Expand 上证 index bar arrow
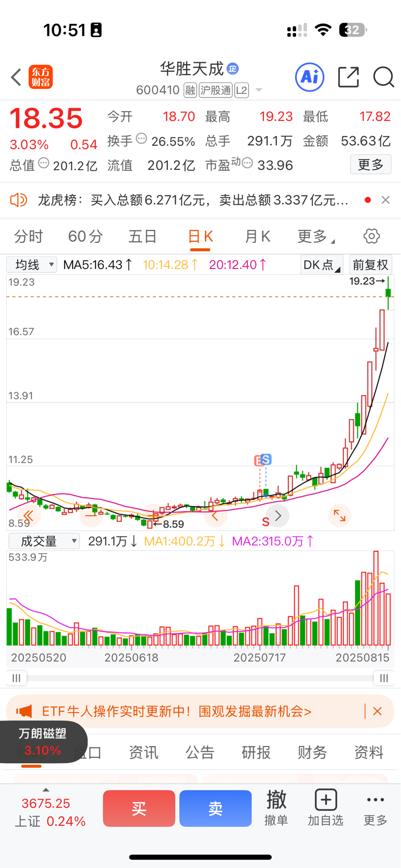This screenshot has height=868, width=401. 46,790
